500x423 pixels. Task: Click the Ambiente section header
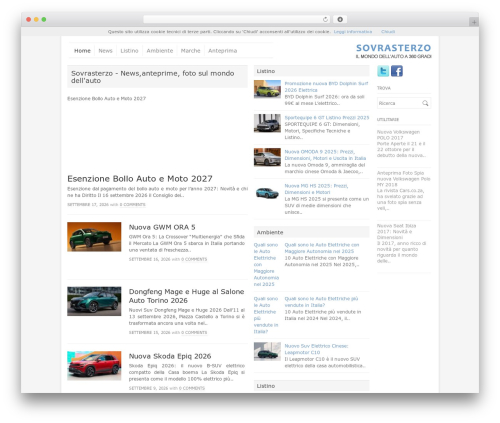(312, 232)
